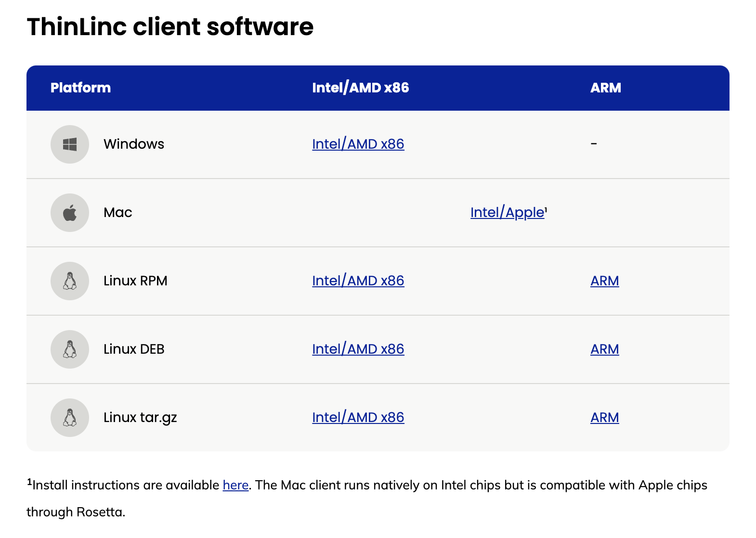The width and height of the screenshot is (756, 538).
Task: Open the 'here' install instructions link
Action: [x=235, y=485]
